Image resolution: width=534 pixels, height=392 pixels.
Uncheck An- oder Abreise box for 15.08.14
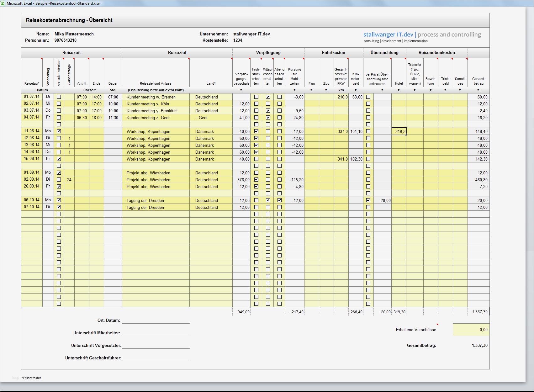coord(59,159)
